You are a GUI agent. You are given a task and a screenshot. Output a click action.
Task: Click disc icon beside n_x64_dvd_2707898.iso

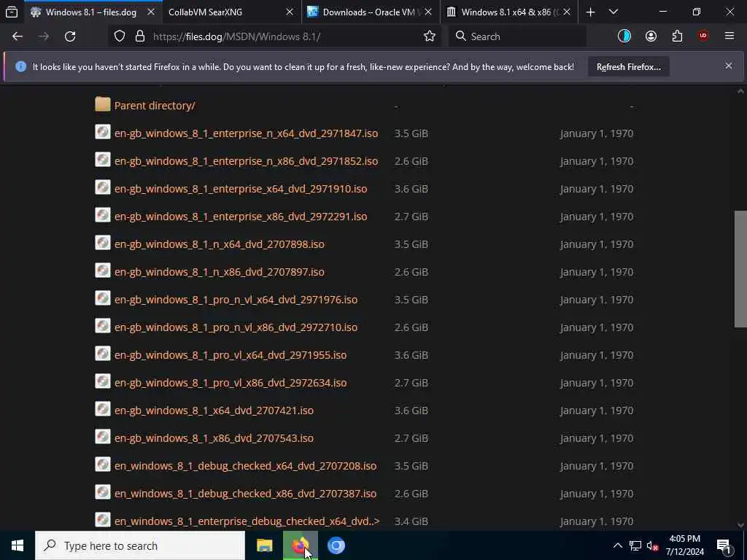[102, 243]
